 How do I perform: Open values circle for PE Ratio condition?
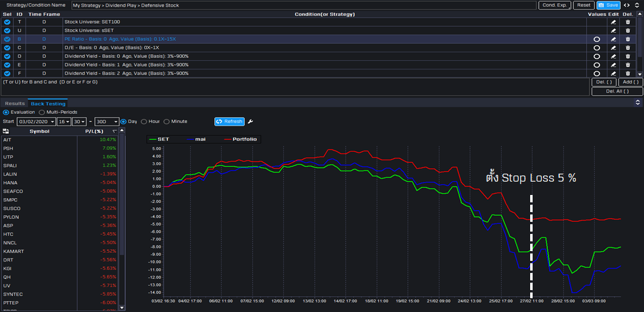pos(596,39)
